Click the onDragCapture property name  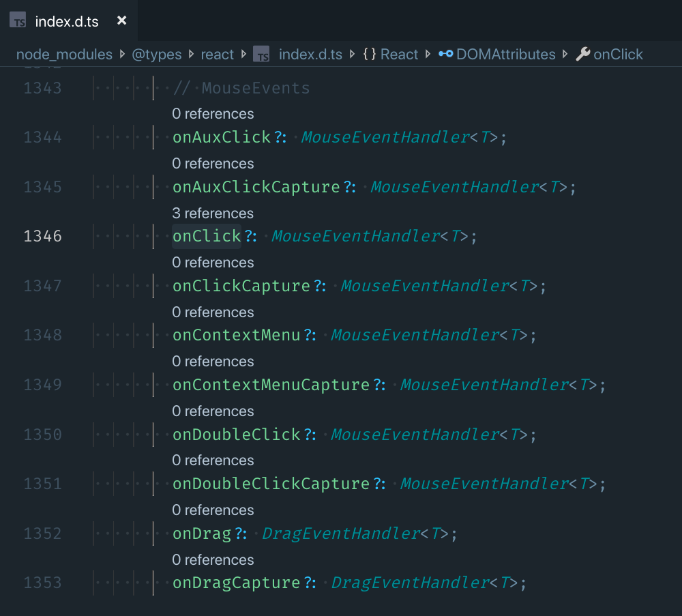237,583
